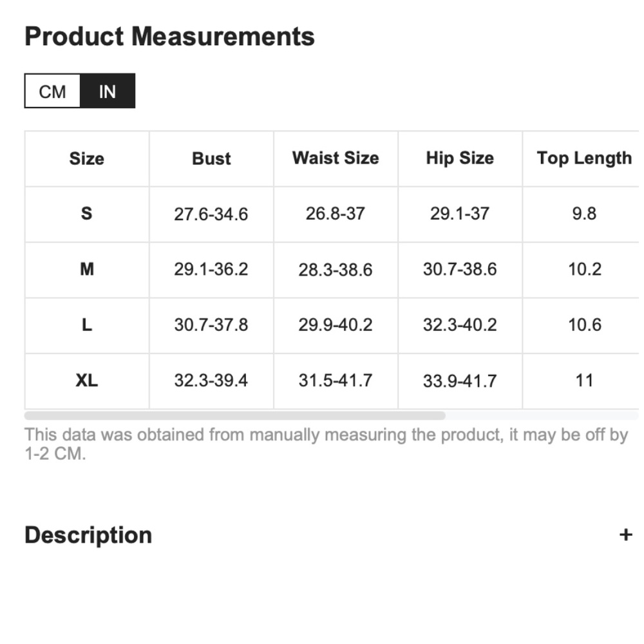The height and width of the screenshot is (644, 644).
Task: Expand the Description section plus icon
Action: (x=625, y=535)
